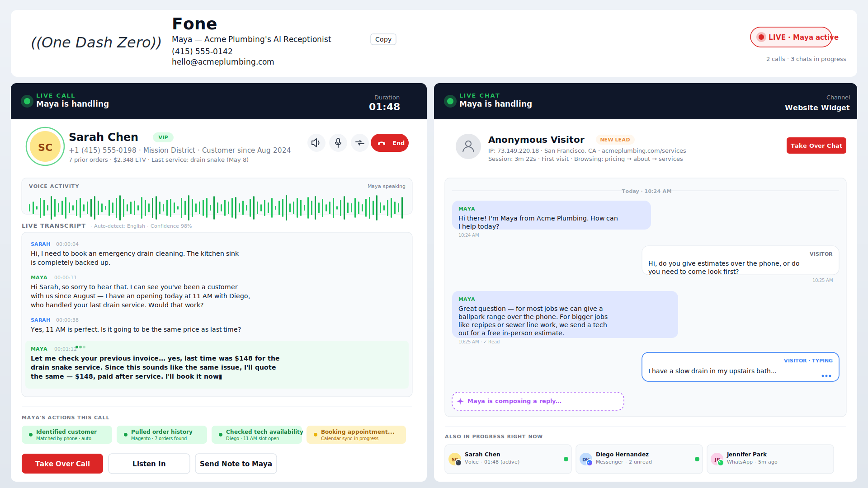
Task: Click the Website Widget channel label
Action: point(817,108)
